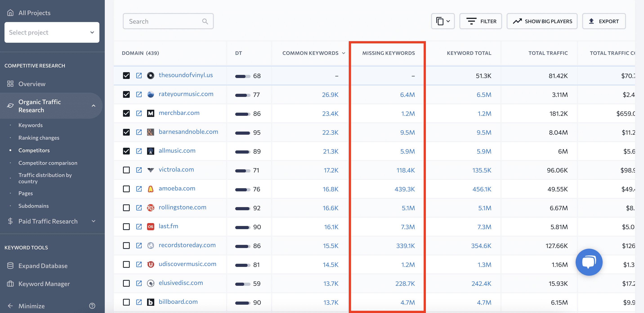
Task: Open external link icon for thesoundofvinyl.us
Action: point(139,76)
